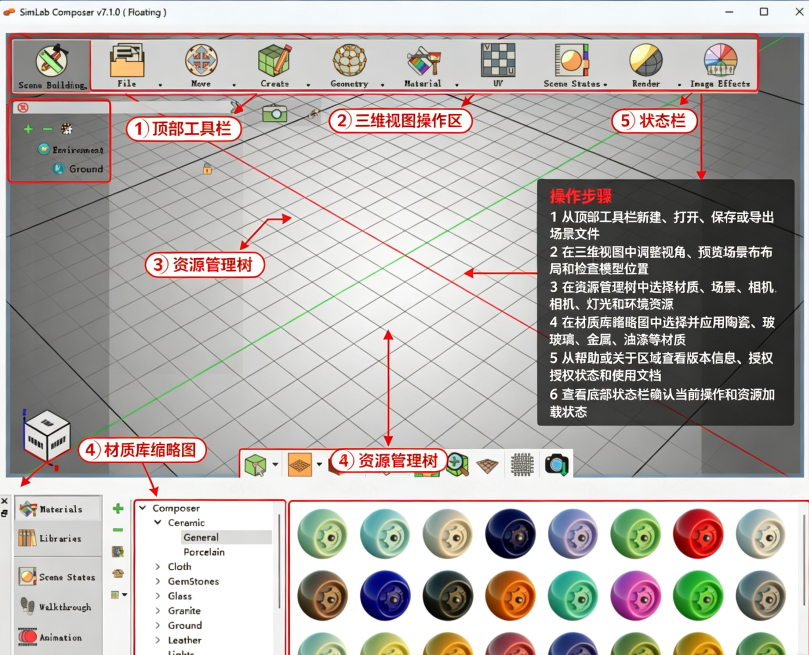Open the selection tool dropdown arrow
The image size is (809, 655).
(276, 464)
